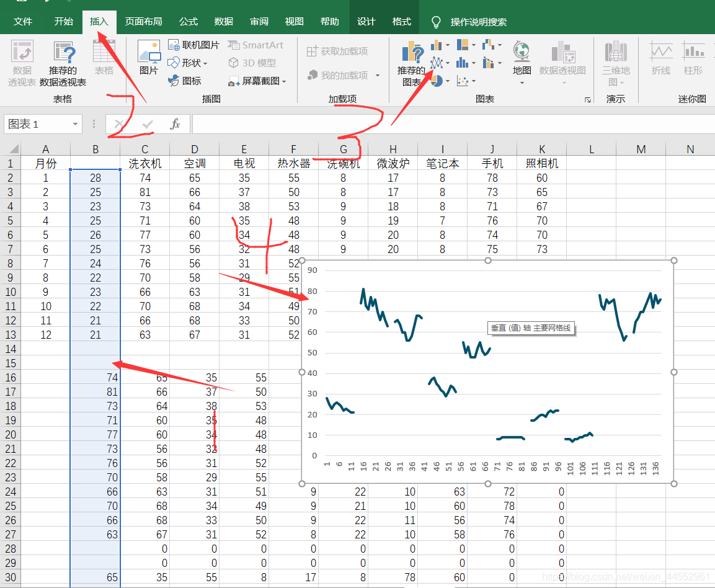The width and height of the screenshot is (715, 588).
Task: Select the chart's top-right corner handle
Action: (x=674, y=261)
